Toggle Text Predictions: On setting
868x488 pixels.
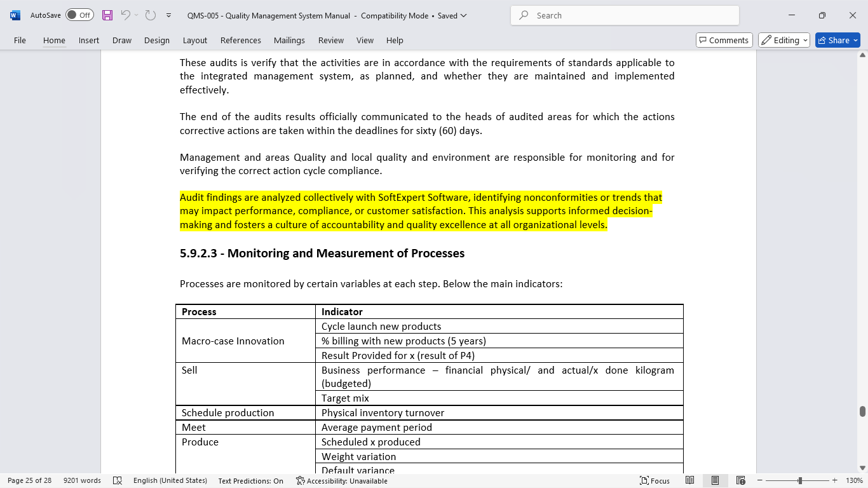coord(250,481)
